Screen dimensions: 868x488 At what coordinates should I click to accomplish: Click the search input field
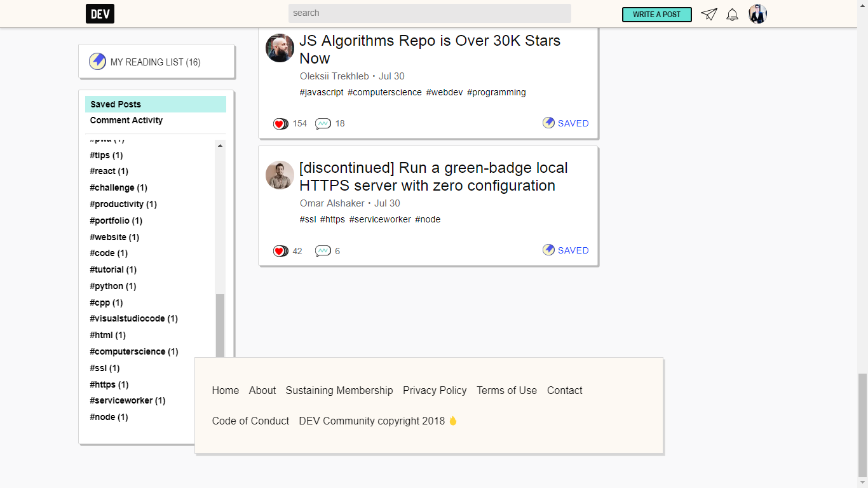point(430,13)
